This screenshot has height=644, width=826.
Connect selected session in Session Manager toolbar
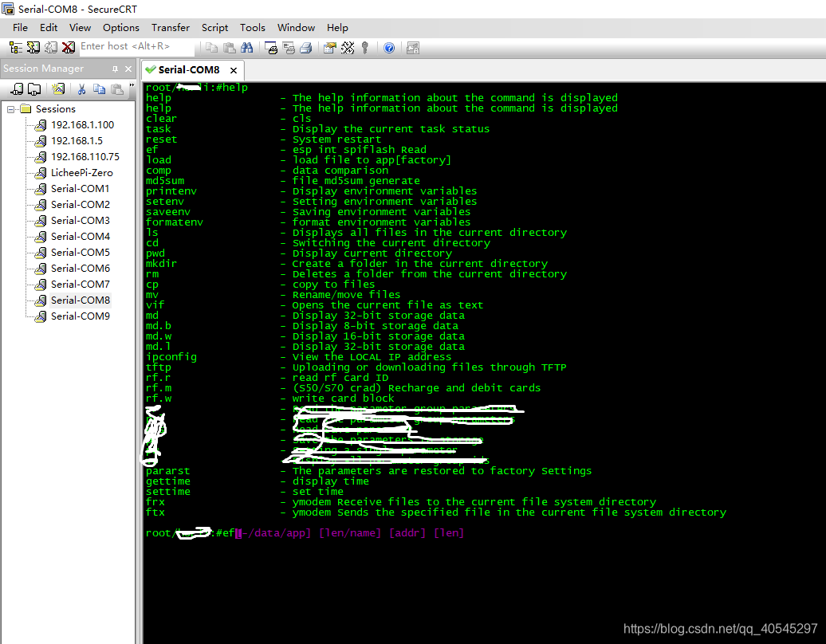[x=18, y=89]
